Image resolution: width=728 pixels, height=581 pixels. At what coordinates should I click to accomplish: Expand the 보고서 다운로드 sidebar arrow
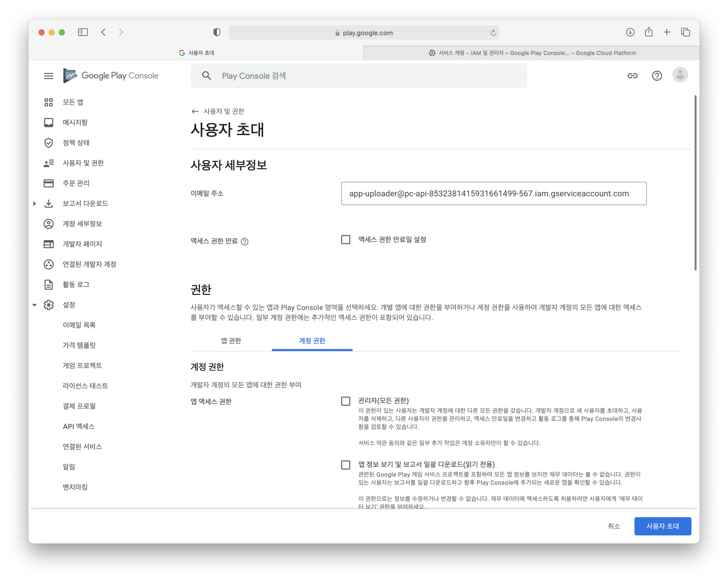point(34,203)
